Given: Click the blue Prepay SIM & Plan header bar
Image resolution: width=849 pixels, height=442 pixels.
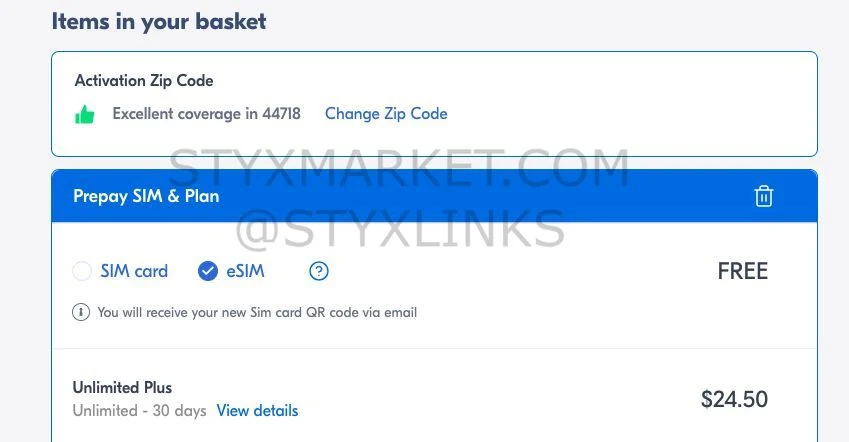Looking at the screenshot, I should tap(434, 196).
